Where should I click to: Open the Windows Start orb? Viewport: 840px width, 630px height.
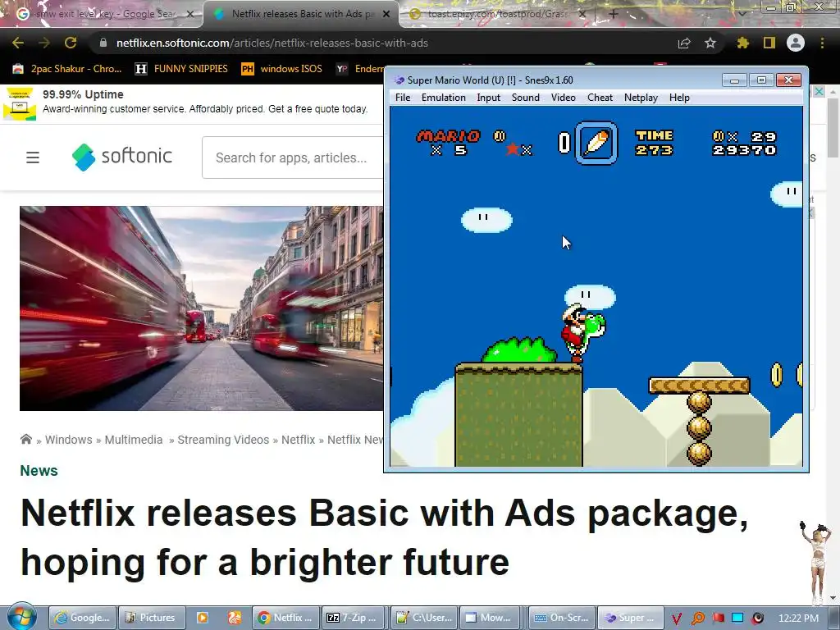point(21,617)
